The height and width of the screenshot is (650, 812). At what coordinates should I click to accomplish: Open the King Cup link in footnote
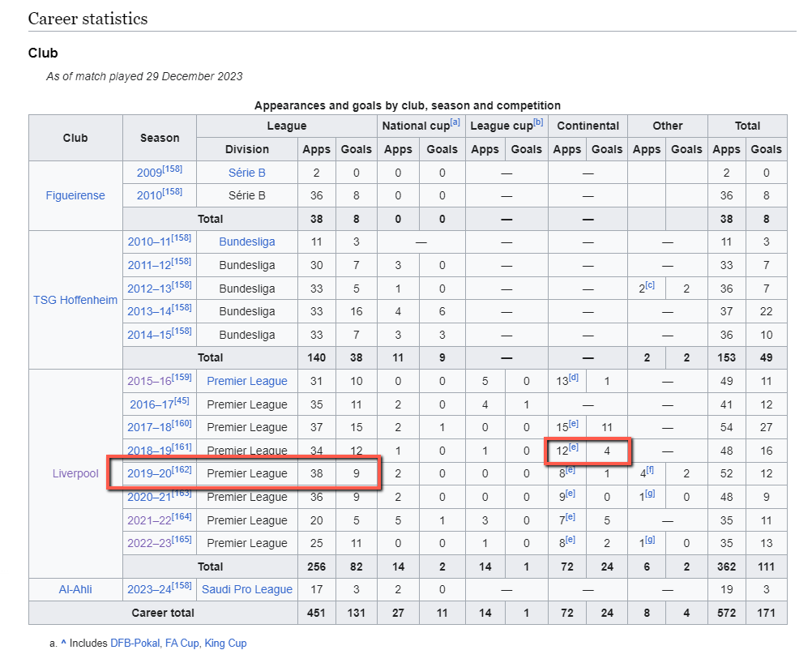tap(225, 643)
